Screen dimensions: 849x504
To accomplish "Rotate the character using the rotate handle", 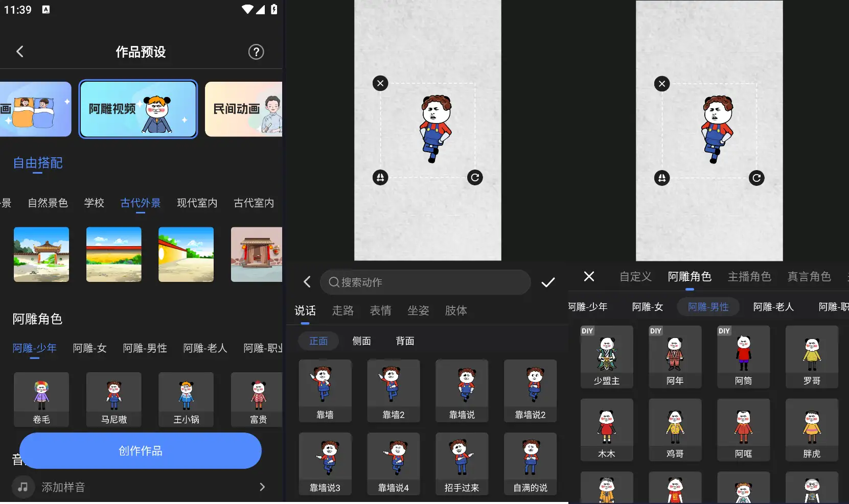I will 475,177.
